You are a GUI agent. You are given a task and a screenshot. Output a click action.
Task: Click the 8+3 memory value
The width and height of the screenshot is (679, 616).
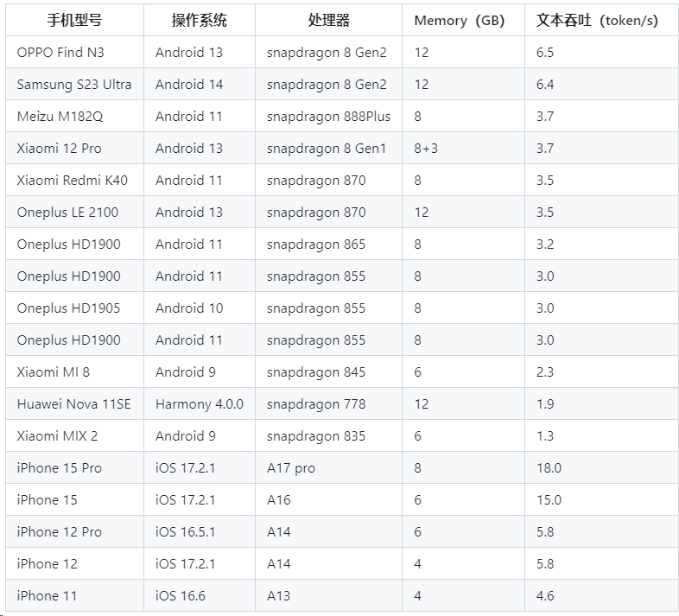tap(426, 149)
